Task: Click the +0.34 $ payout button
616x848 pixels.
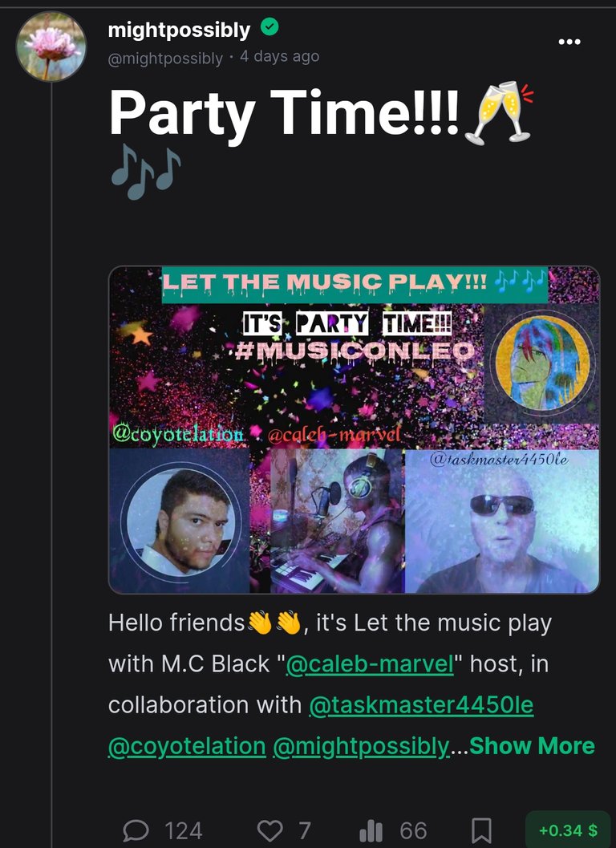Action: (x=568, y=830)
